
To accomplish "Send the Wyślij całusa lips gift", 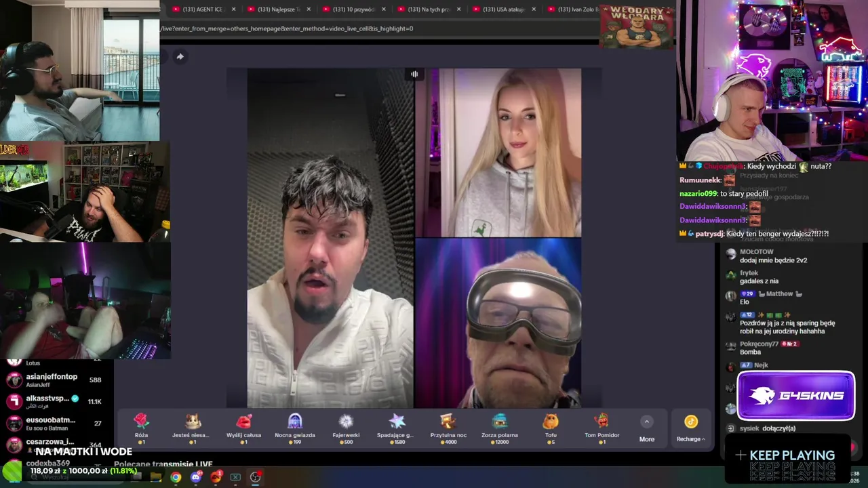I will pyautogui.click(x=243, y=429).
